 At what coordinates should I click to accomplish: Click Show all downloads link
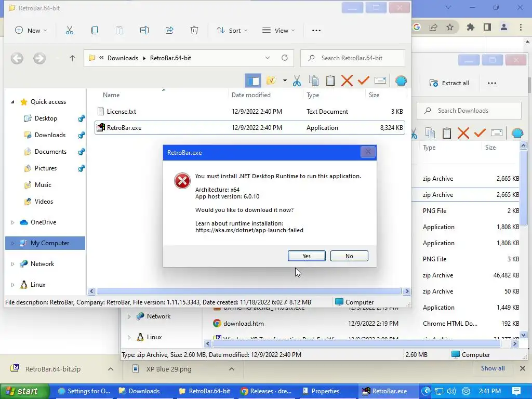[x=493, y=368]
